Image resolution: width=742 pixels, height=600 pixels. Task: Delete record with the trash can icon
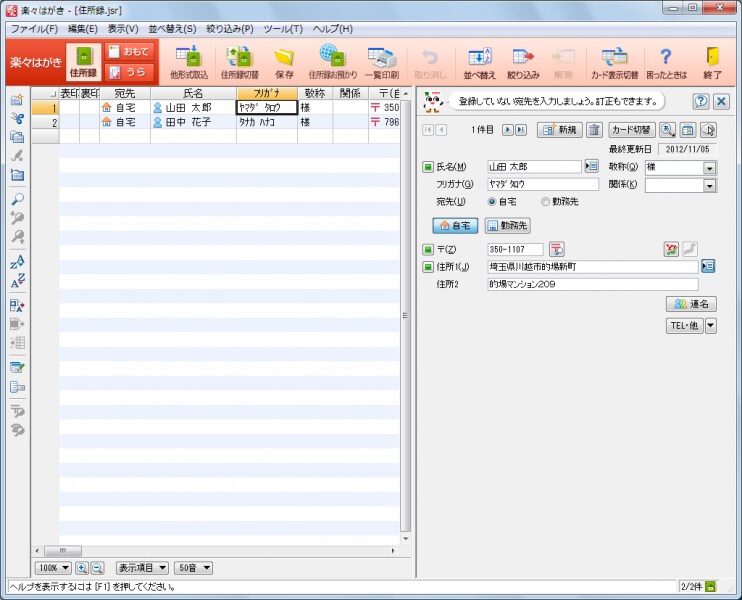coord(594,130)
